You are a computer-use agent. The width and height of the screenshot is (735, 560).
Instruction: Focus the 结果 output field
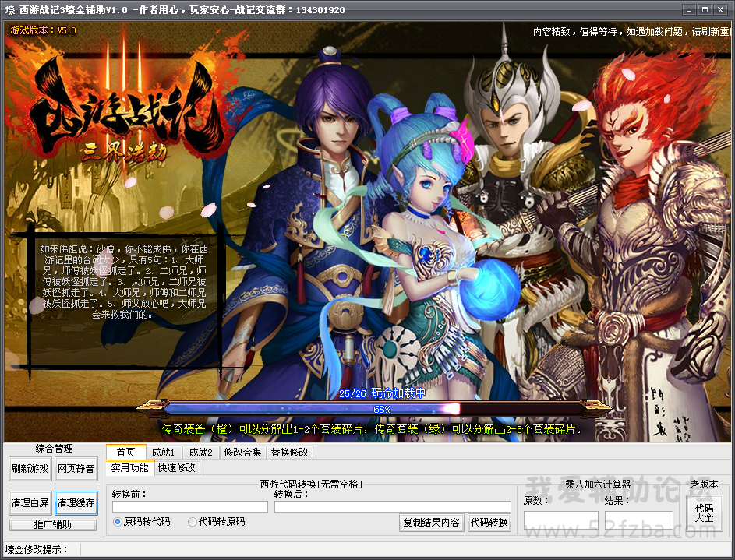(639, 520)
